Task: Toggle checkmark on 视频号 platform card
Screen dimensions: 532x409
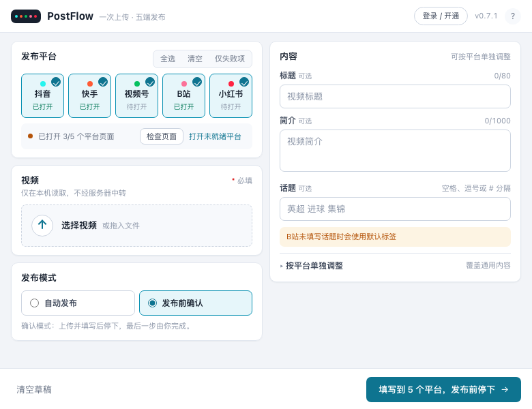Action: pos(150,82)
